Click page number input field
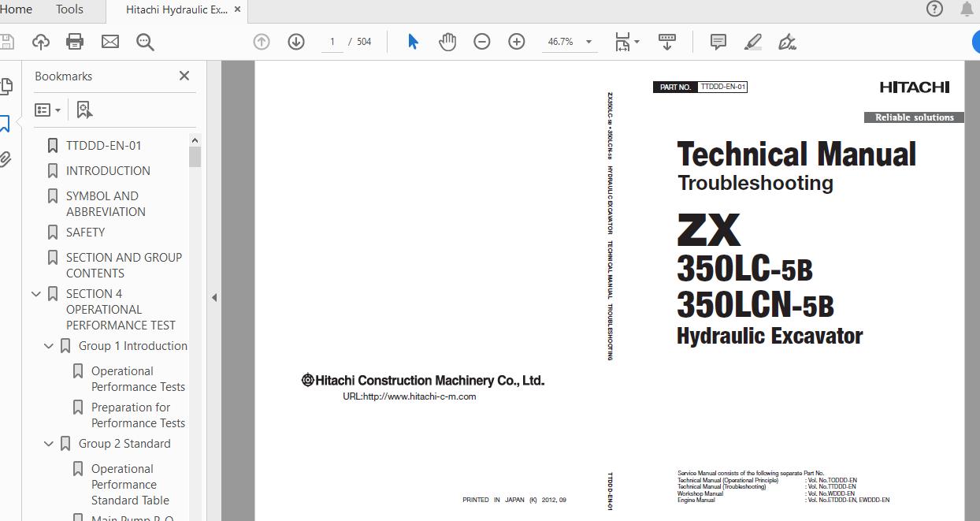This screenshot has height=521, width=980. [332, 42]
